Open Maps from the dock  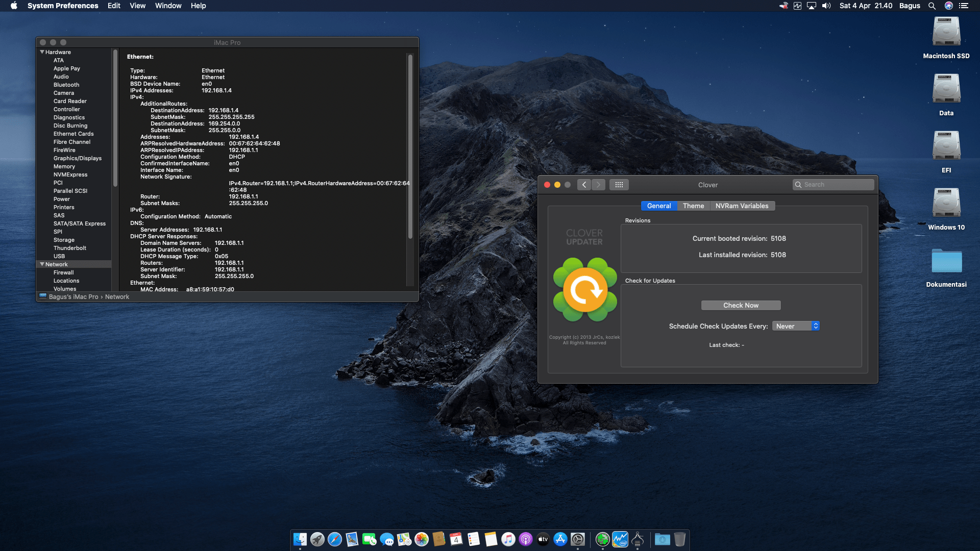tap(404, 539)
